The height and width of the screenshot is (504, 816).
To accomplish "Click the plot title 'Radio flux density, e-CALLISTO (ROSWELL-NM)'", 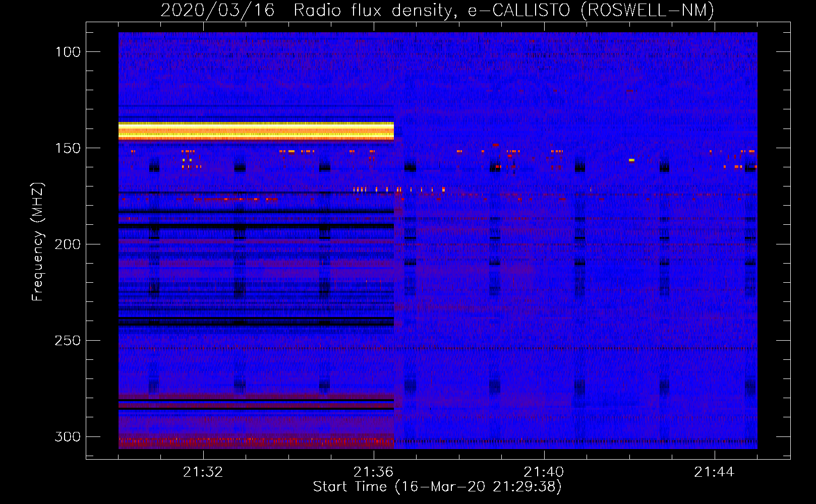I will pos(504,10).
